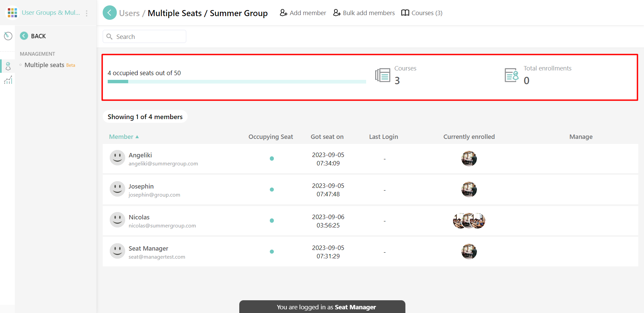Open the Users breadcrumb page
Image resolution: width=644 pixels, height=313 pixels.
[x=129, y=13]
